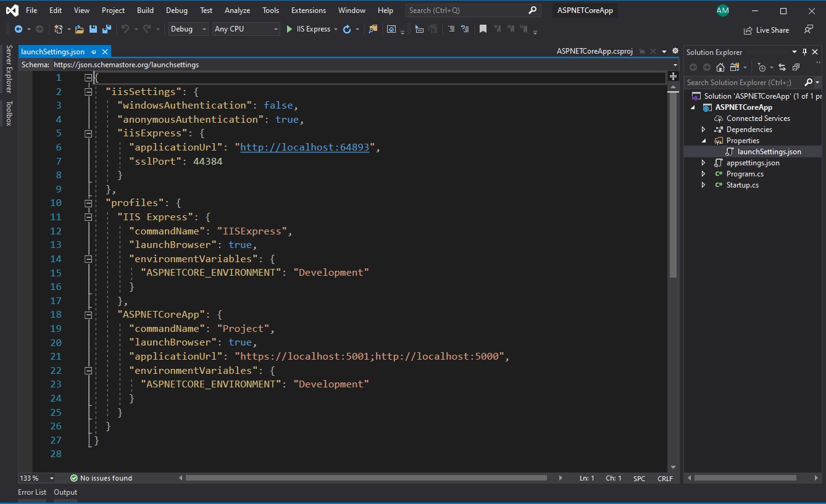Screen dimensions: 826x504
Task: Open the Extensions menu
Action: click(x=309, y=10)
